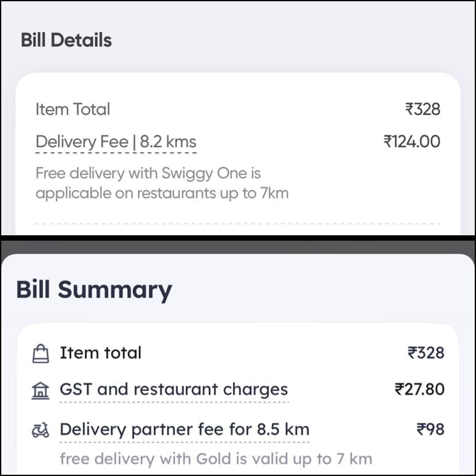This screenshot has width=476, height=476.
Task: Select Item Total label in Bill Details
Action: 72,109
